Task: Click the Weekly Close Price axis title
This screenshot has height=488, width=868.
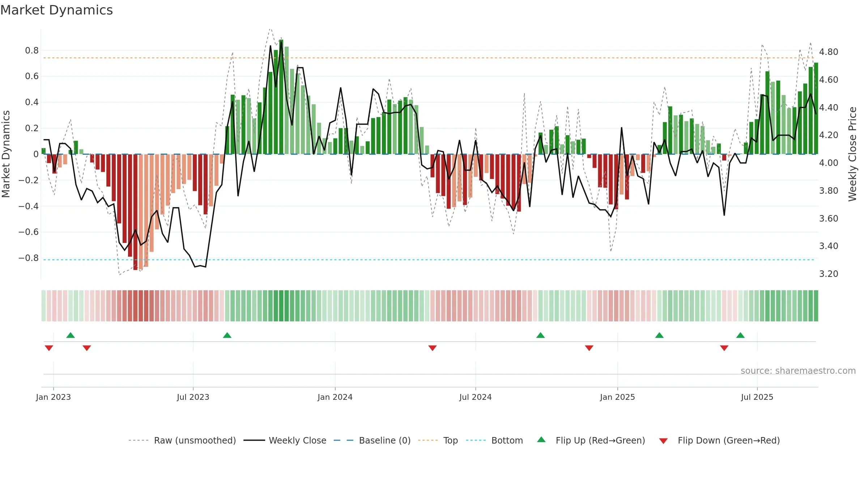Action: click(852, 154)
